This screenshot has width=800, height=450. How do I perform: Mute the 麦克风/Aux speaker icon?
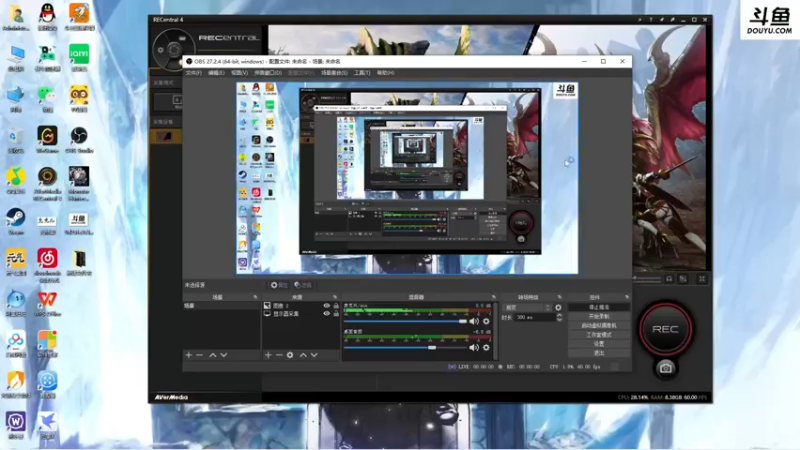click(x=474, y=321)
